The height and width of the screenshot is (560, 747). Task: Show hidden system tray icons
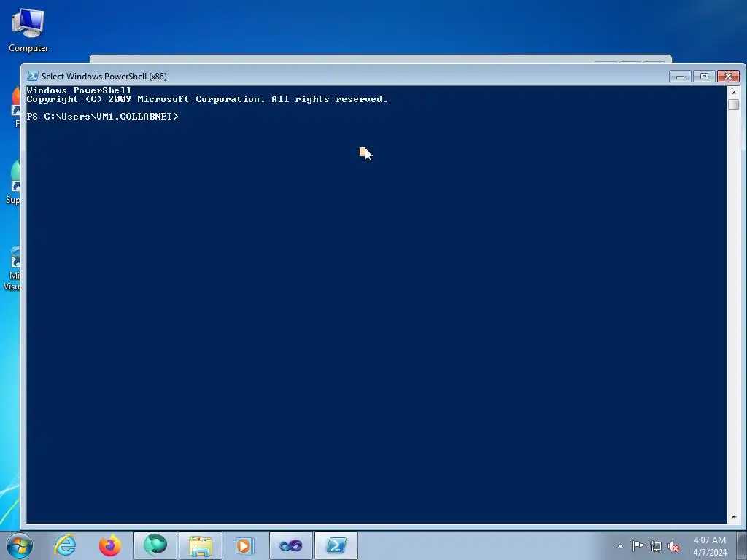coord(620,546)
